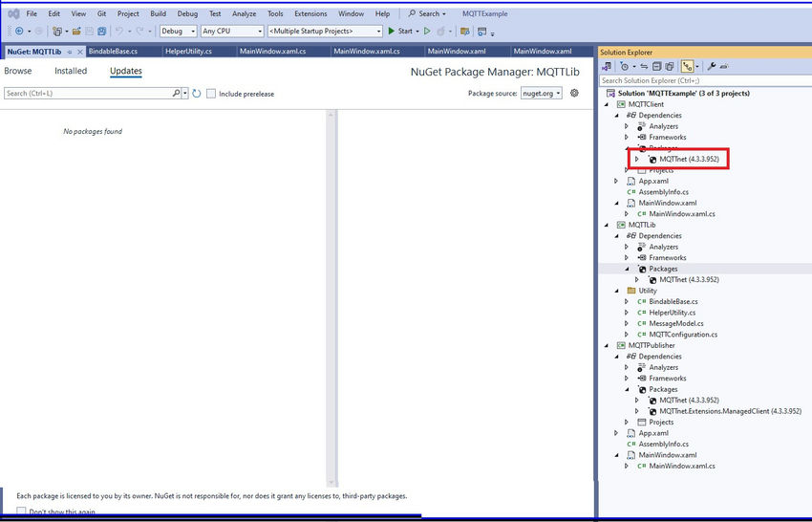
Task: Select Projects node under MQTTPublisher
Action: (661, 423)
